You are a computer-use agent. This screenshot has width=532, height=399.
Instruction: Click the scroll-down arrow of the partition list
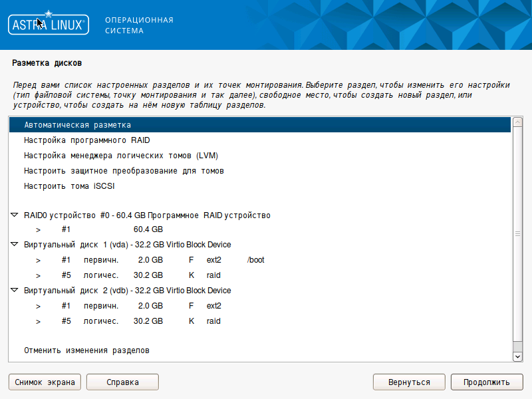click(x=517, y=356)
